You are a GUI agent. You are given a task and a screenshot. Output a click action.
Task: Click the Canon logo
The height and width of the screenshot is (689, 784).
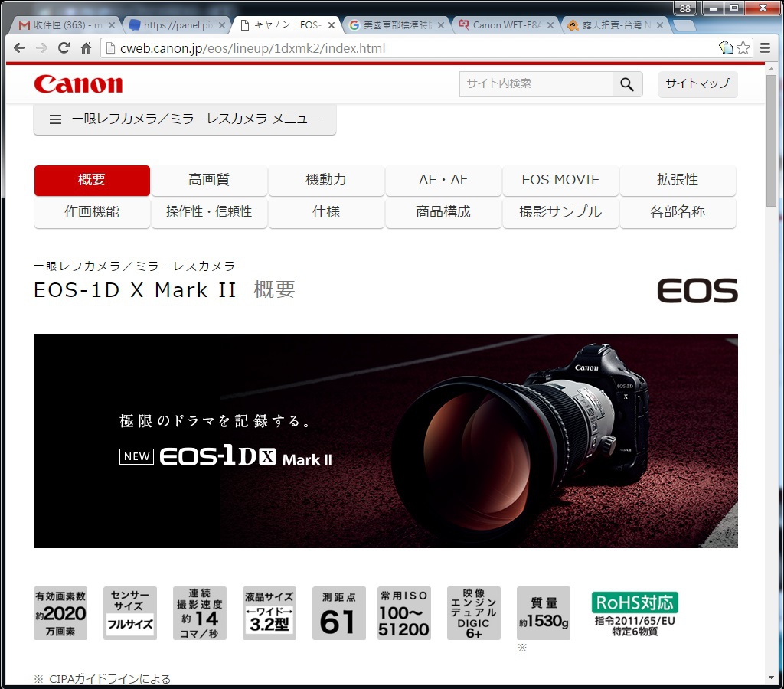(79, 84)
